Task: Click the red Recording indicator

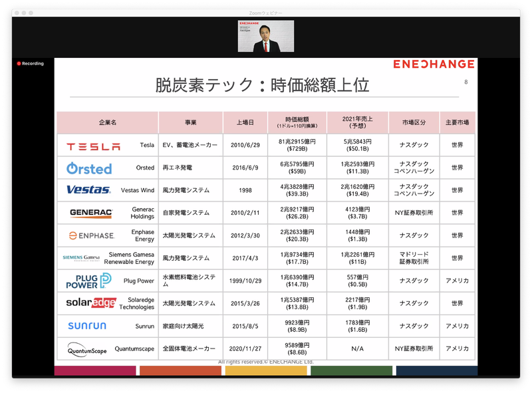Action: 30,63
